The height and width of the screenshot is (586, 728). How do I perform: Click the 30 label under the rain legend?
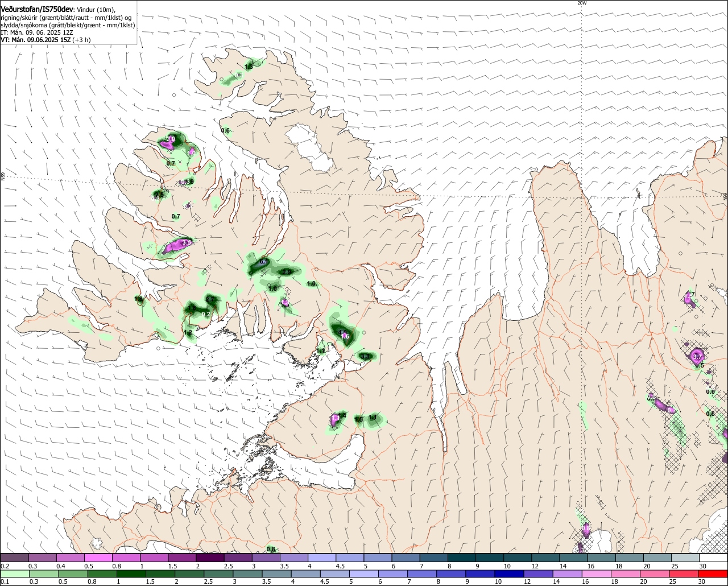point(702,582)
